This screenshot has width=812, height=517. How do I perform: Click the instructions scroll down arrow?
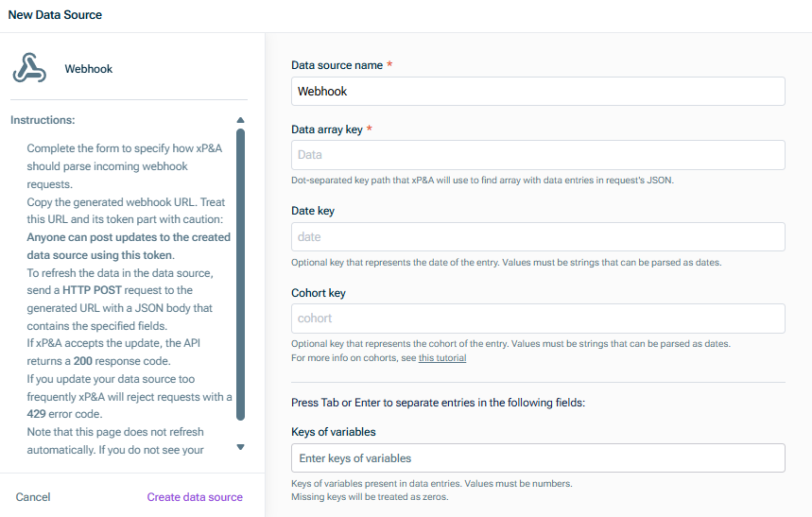[240, 447]
